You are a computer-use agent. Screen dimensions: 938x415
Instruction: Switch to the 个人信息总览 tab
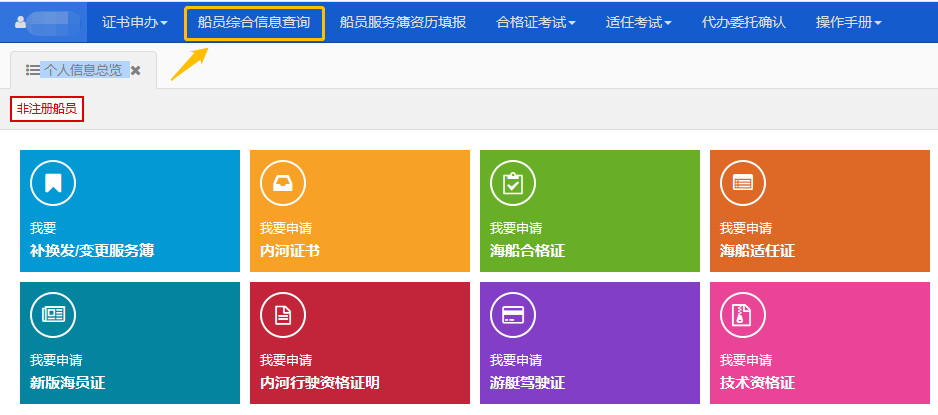tap(80, 70)
